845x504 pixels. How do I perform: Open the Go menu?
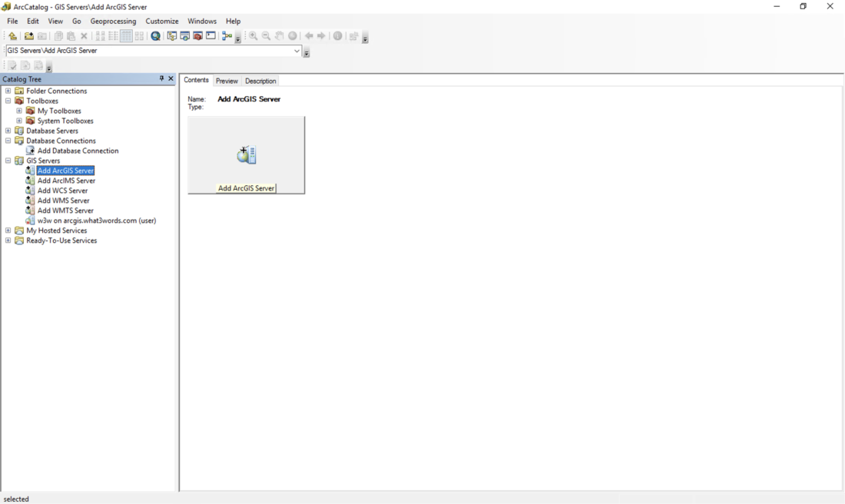pyautogui.click(x=77, y=21)
